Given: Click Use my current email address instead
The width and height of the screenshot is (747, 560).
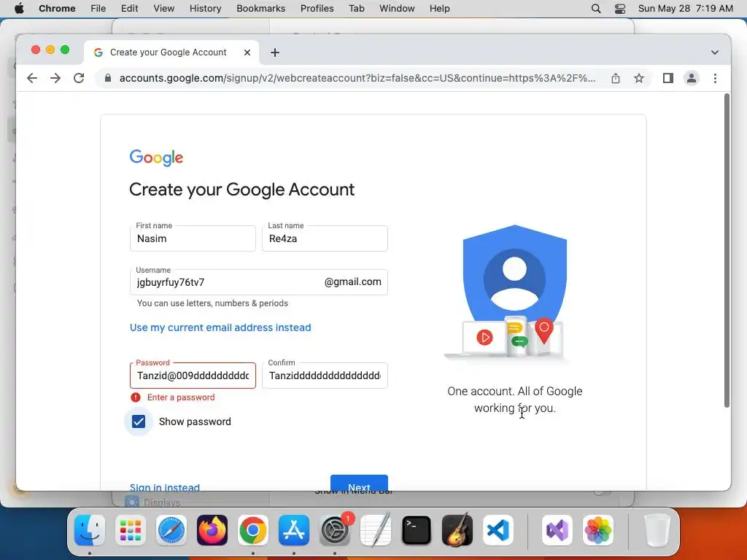Looking at the screenshot, I should tap(220, 327).
